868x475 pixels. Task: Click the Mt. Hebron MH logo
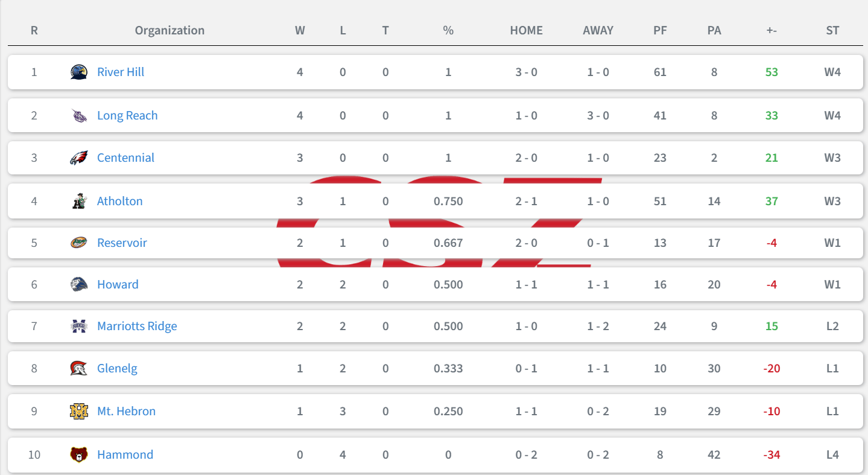[78, 412]
